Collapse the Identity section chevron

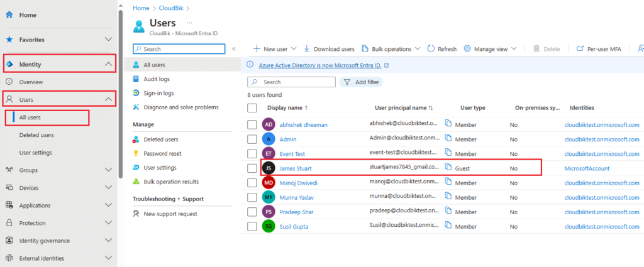[x=108, y=64]
